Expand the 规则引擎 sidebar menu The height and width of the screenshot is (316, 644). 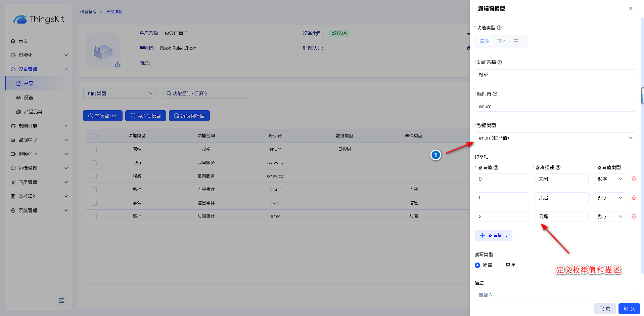pos(39,126)
